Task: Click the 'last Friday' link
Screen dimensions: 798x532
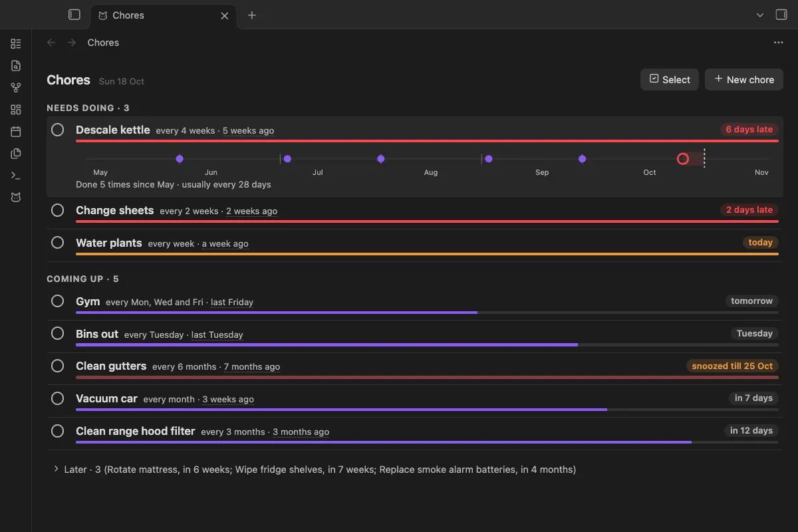Action: click(232, 302)
